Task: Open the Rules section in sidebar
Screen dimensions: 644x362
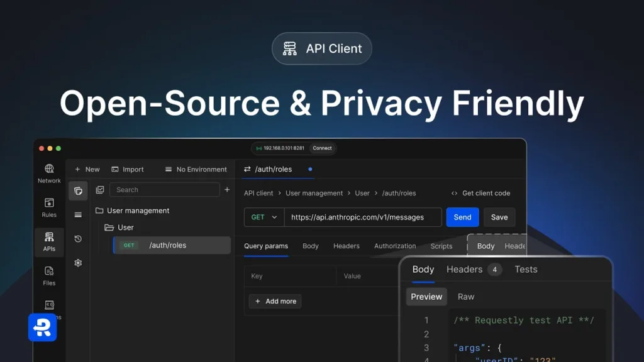Action: point(49,207)
